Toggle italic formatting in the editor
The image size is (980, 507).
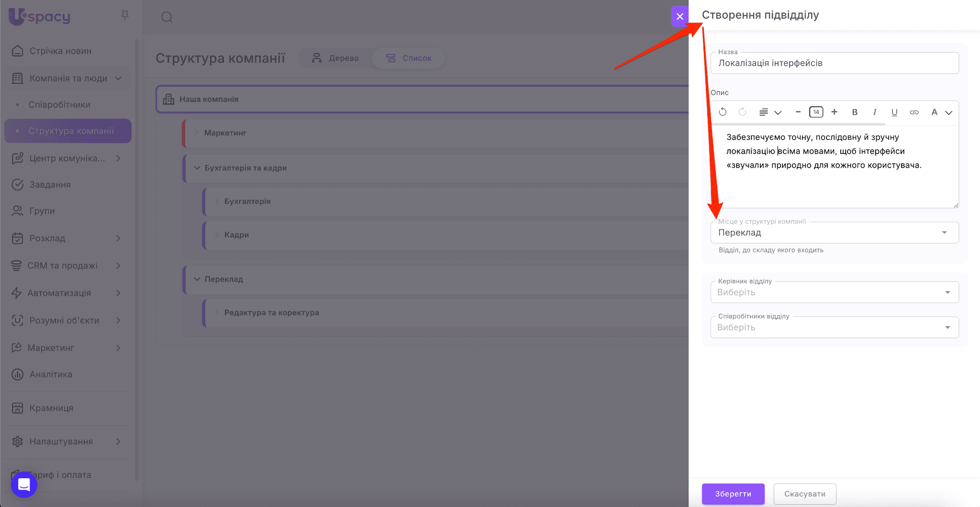click(875, 112)
